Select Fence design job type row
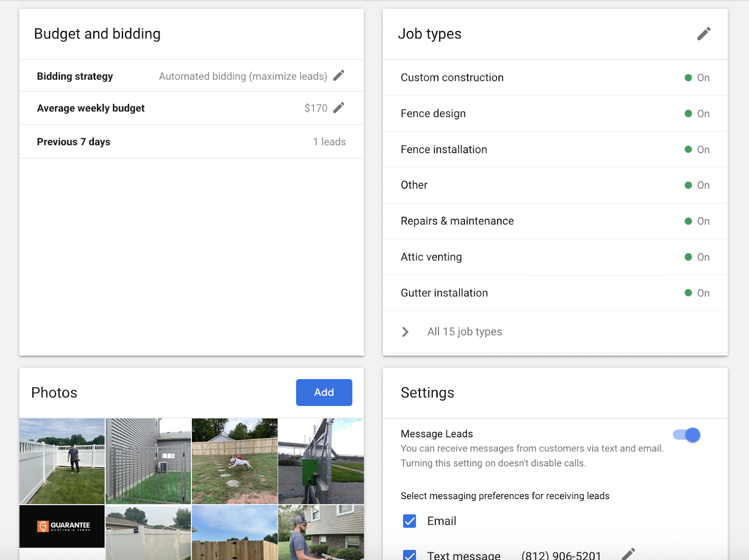The width and height of the screenshot is (749, 560). point(555,114)
